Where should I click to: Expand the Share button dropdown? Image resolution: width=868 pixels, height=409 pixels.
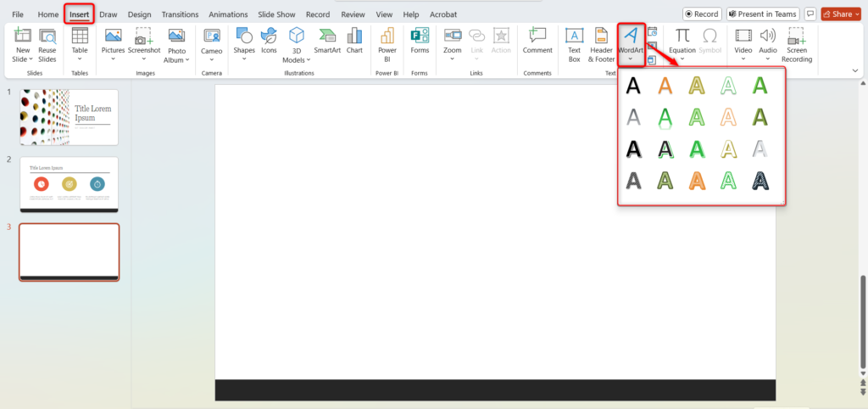click(x=855, y=14)
